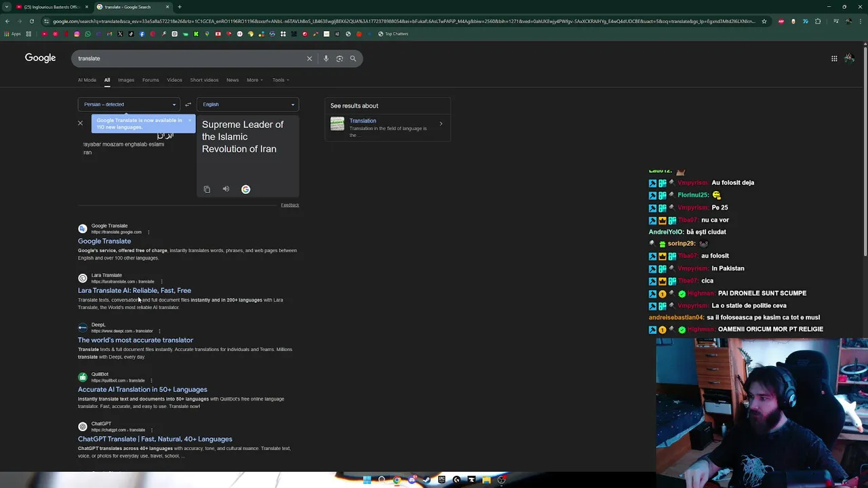Open ChatGPT Translate result link

coord(155,439)
